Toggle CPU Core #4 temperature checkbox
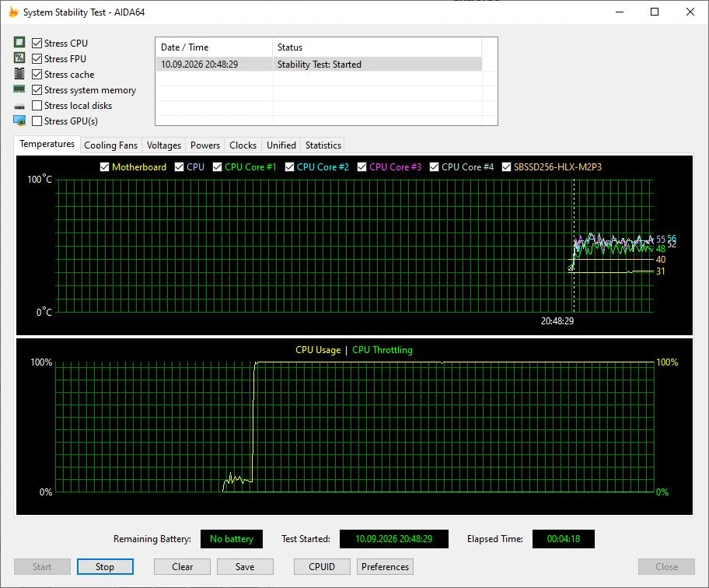This screenshot has height=588, width=709. (x=434, y=167)
